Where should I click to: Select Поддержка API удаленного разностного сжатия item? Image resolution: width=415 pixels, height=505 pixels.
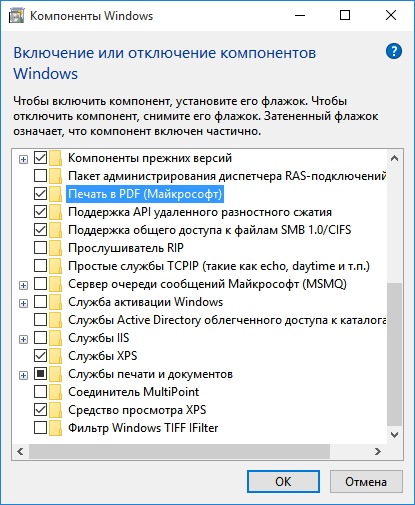pyautogui.click(x=200, y=212)
